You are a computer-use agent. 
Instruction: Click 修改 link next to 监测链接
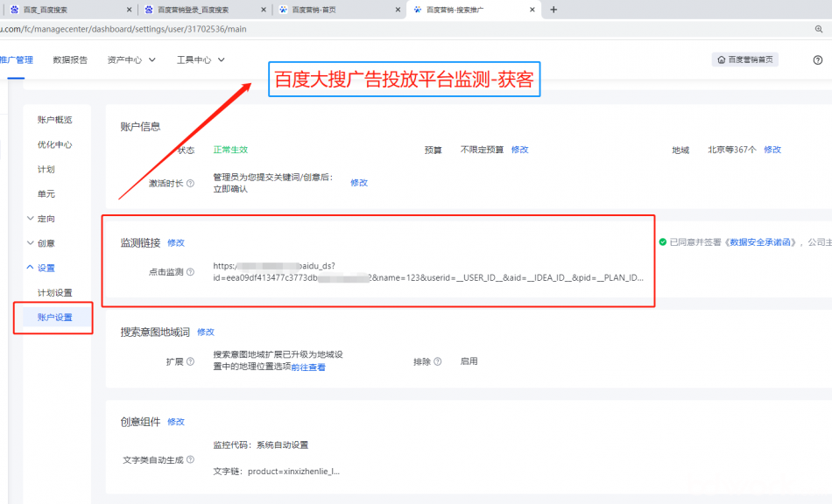(176, 242)
